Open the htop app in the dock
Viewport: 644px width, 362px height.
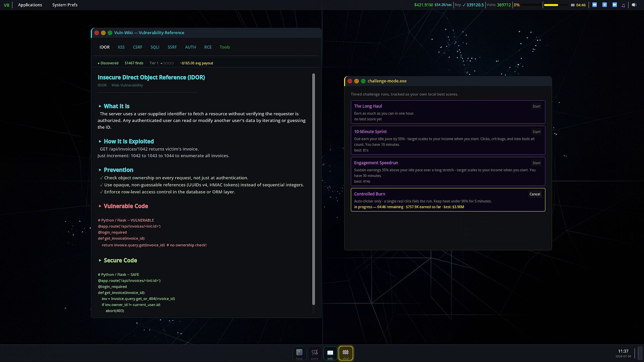[299, 353]
